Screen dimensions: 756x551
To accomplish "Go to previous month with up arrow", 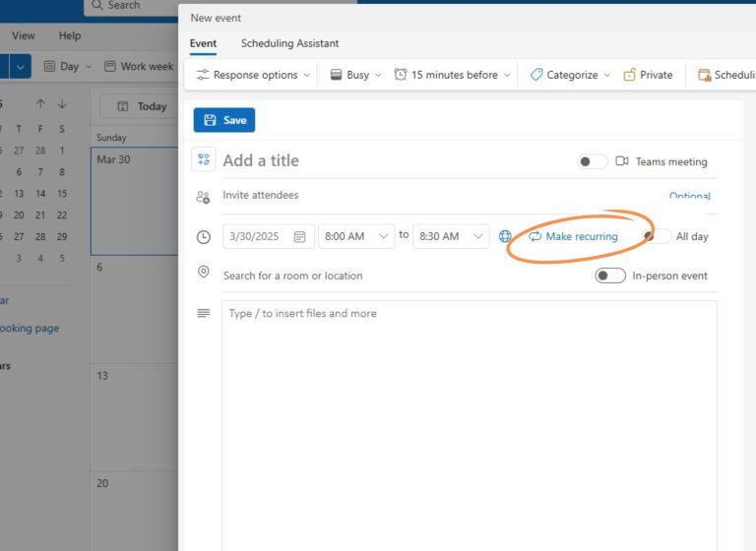I will point(40,104).
